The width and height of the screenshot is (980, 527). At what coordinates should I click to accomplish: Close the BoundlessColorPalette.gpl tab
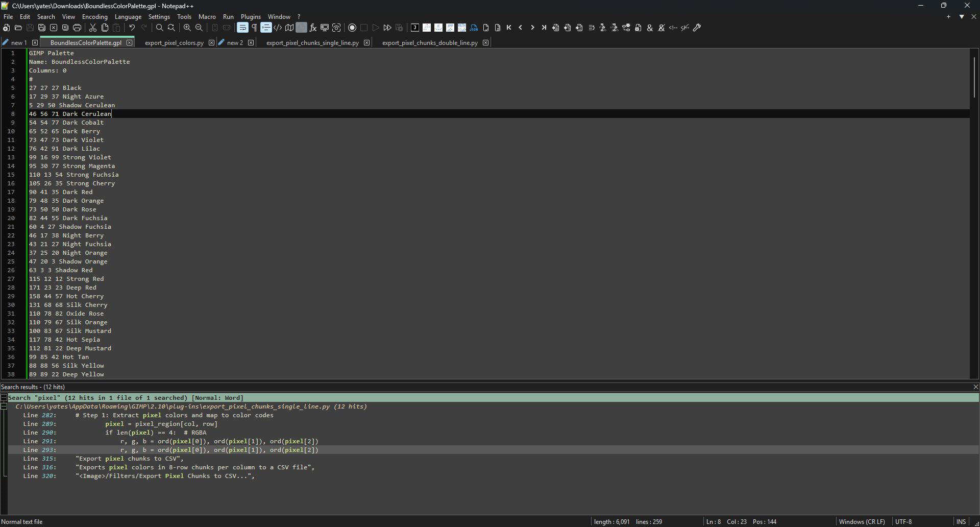130,43
